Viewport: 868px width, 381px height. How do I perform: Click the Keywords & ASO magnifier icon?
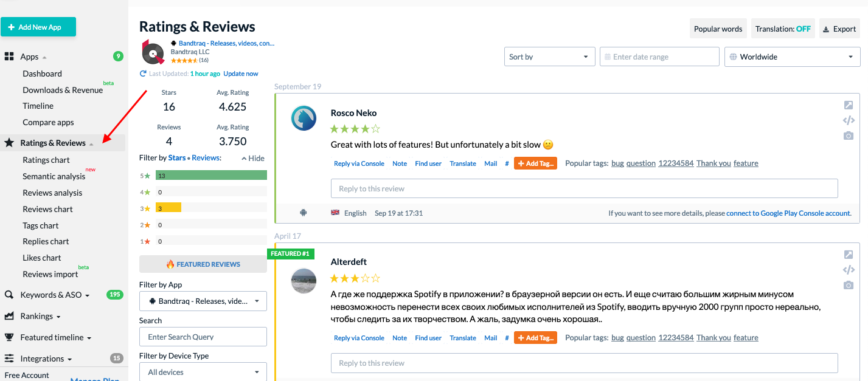tap(9, 295)
